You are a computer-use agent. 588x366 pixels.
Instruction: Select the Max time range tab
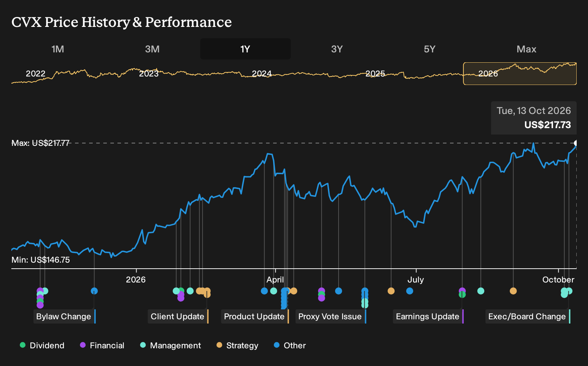click(526, 49)
